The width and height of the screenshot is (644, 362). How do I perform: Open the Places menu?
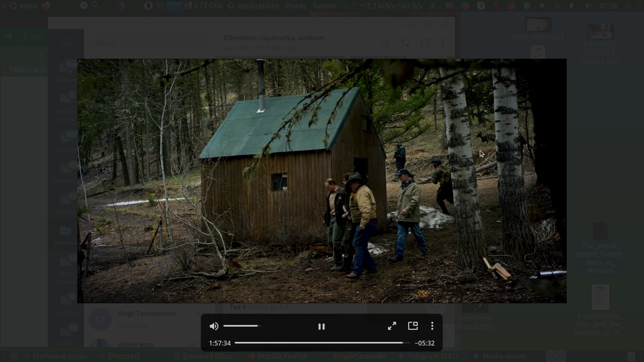[296, 6]
